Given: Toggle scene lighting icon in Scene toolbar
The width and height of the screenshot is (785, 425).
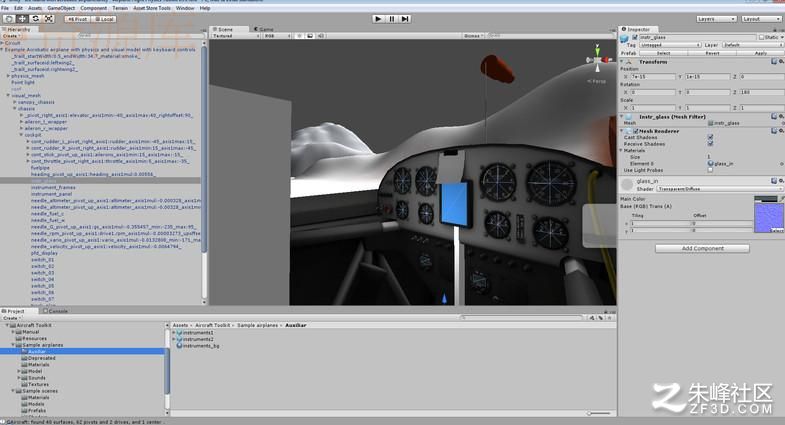Looking at the screenshot, I should [299, 36].
